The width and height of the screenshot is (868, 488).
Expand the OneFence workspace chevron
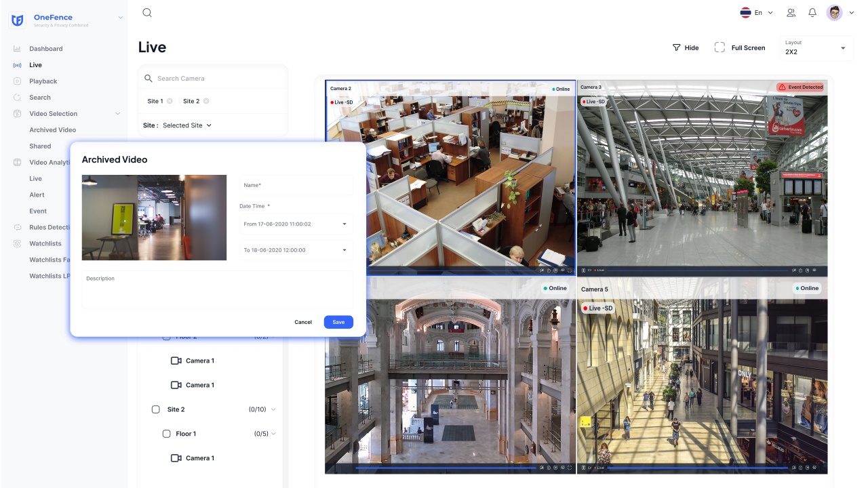tap(121, 17)
